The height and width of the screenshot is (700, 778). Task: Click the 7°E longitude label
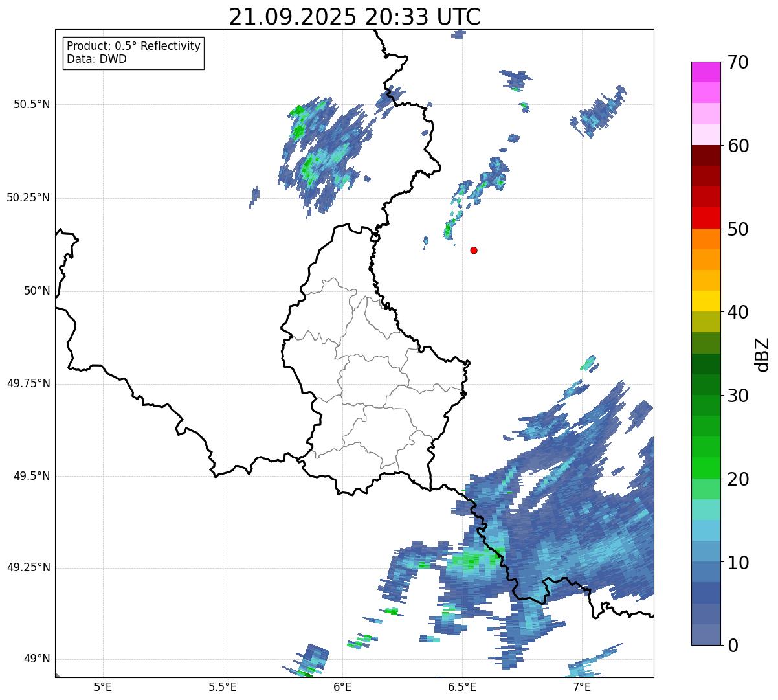click(x=582, y=686)
